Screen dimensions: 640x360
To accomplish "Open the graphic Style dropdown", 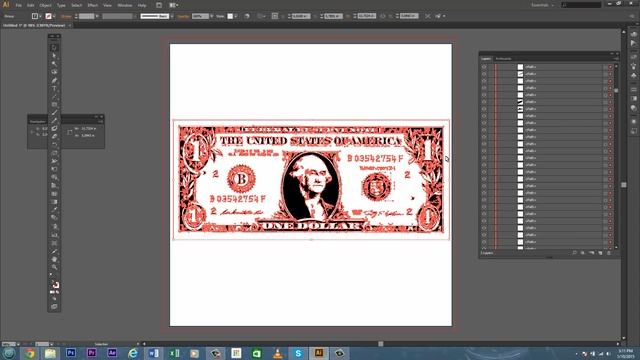I will [236, 16].
